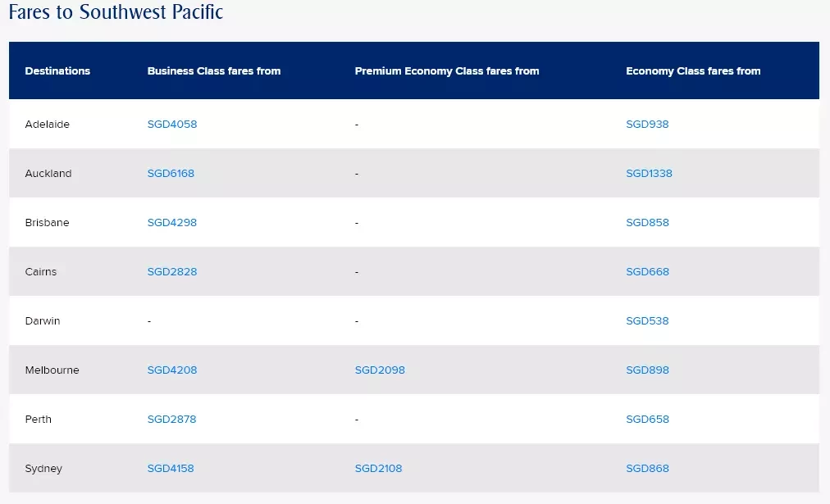Open Cairns Business Class fare SGD2828
Screen dimensions: 830x504
(x=172, y=272)
